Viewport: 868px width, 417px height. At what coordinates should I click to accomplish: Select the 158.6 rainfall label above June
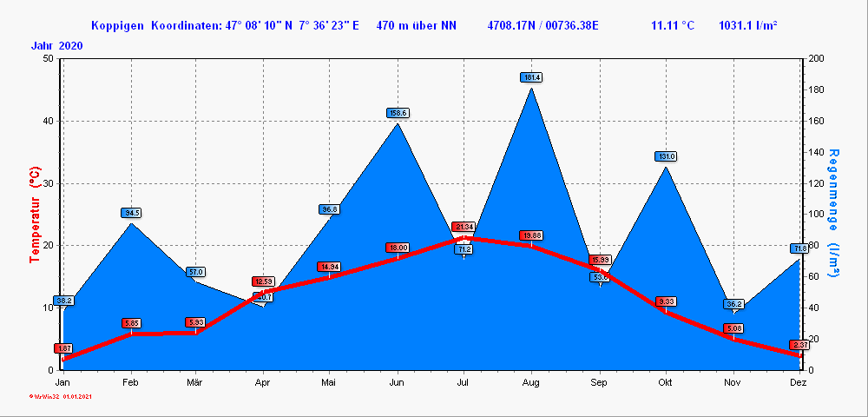pos(398,113)
